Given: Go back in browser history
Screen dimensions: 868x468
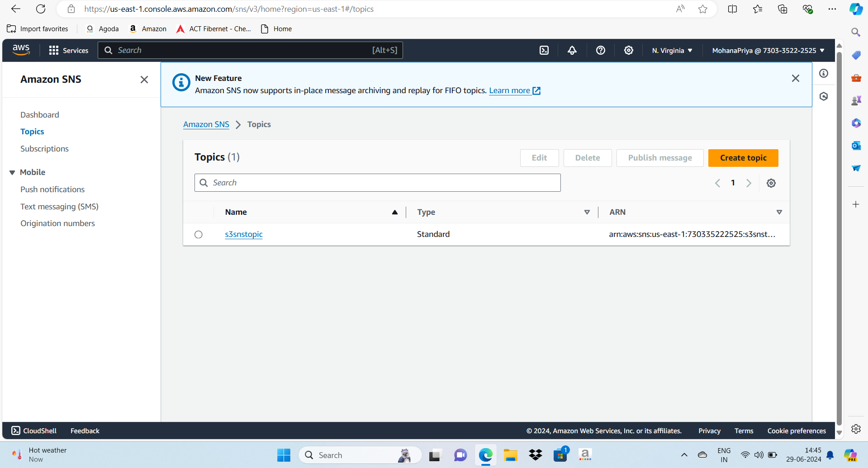Looking at the screenshot, I should pos(16,9).
